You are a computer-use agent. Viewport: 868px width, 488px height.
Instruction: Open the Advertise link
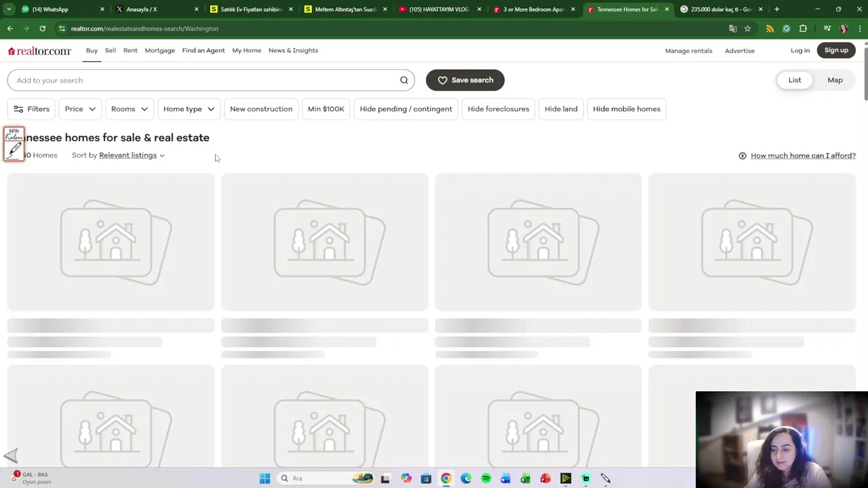pyautogui.click(x=740, y=51)
